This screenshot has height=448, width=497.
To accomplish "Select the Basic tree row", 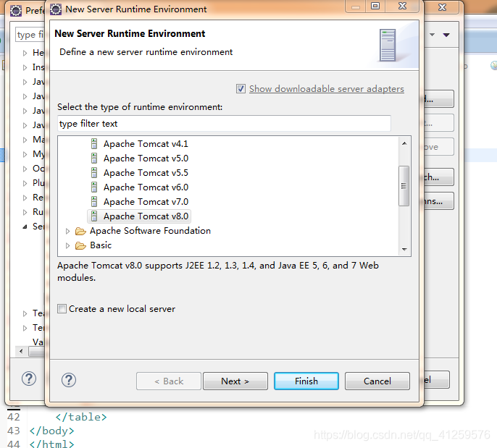I will pyautogui.click(x=101, y=245).
